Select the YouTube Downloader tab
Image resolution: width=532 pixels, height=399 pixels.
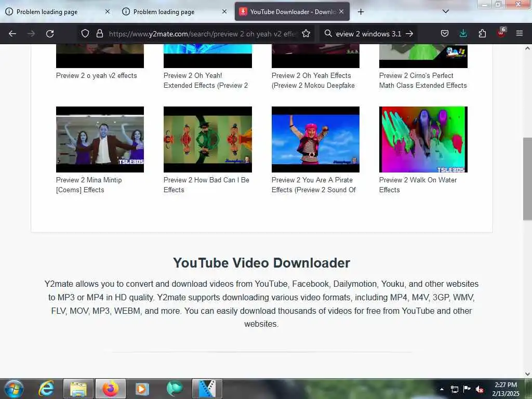(292, 12)
